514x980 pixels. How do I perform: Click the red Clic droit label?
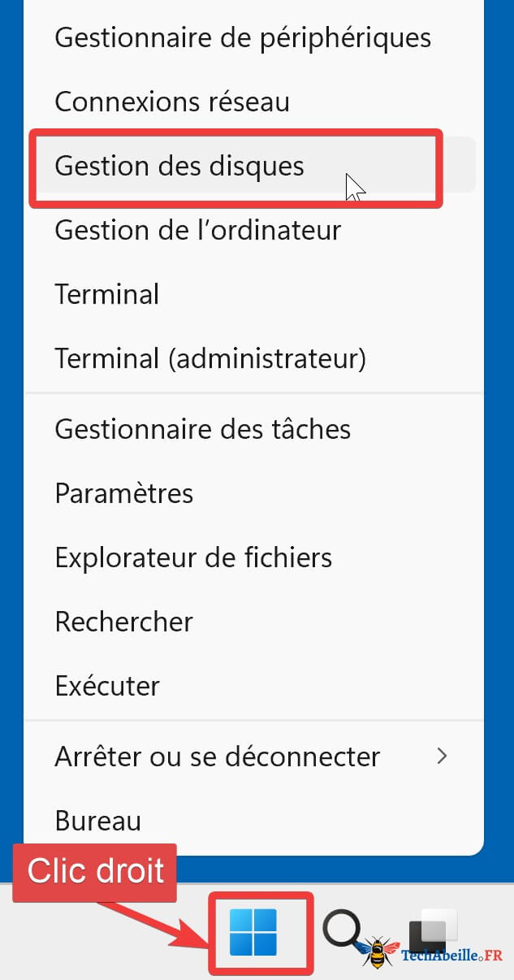[95, 871]
